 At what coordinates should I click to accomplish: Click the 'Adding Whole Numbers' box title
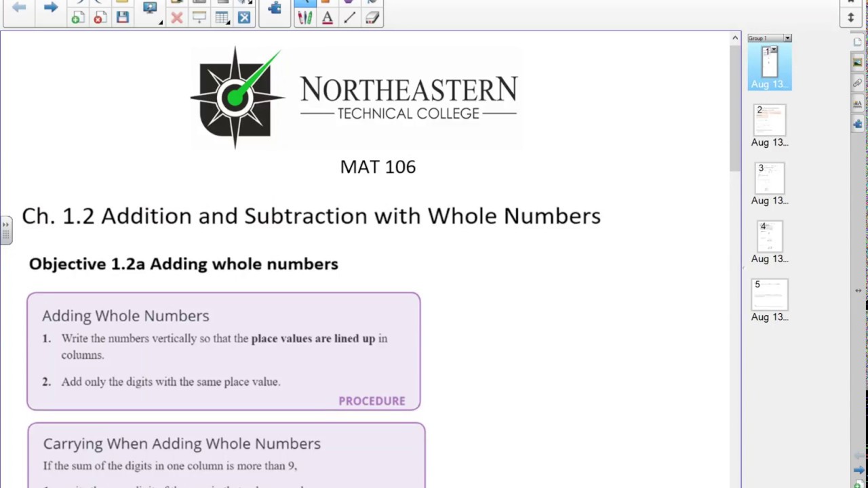coord(125,316)
